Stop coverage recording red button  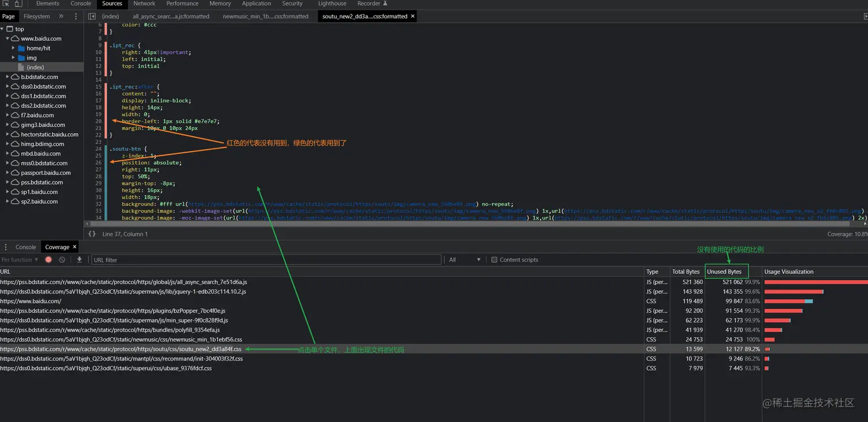click(48, 260)
